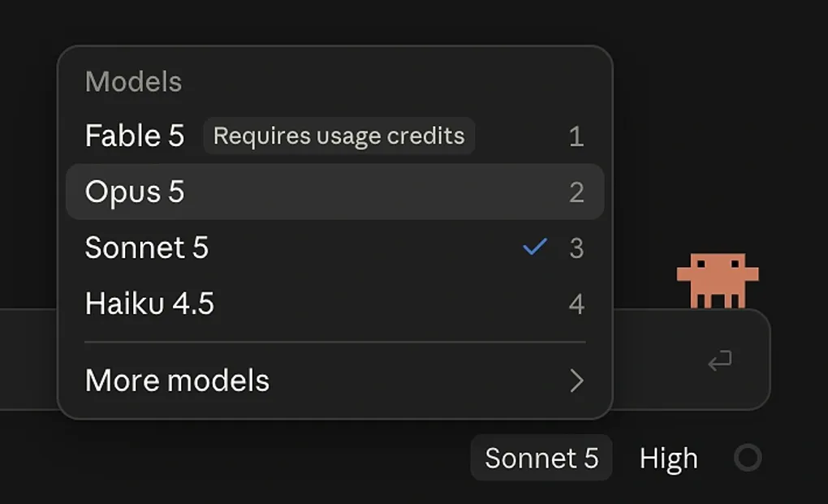Click the shortcut number 2 on Opus 5 row

pos(576,192)
